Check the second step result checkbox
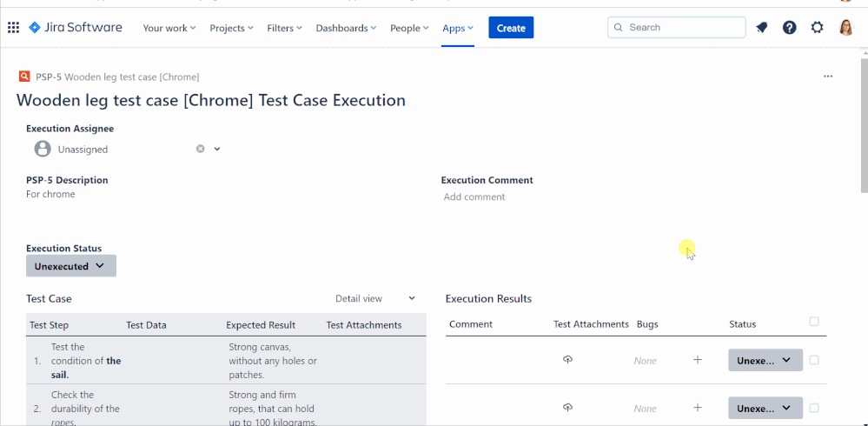Screen dimensions: 868x426 click(814, 408)
